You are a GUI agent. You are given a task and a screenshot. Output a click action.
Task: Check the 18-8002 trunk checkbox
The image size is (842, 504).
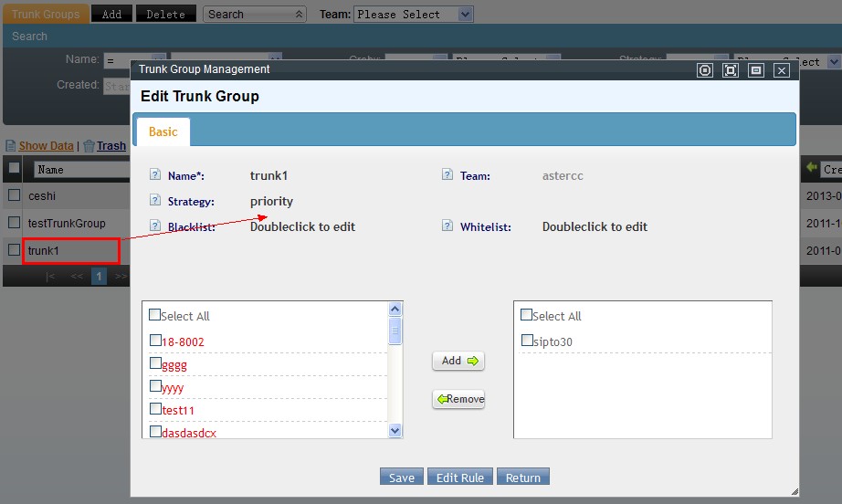[x=155, y=341]
